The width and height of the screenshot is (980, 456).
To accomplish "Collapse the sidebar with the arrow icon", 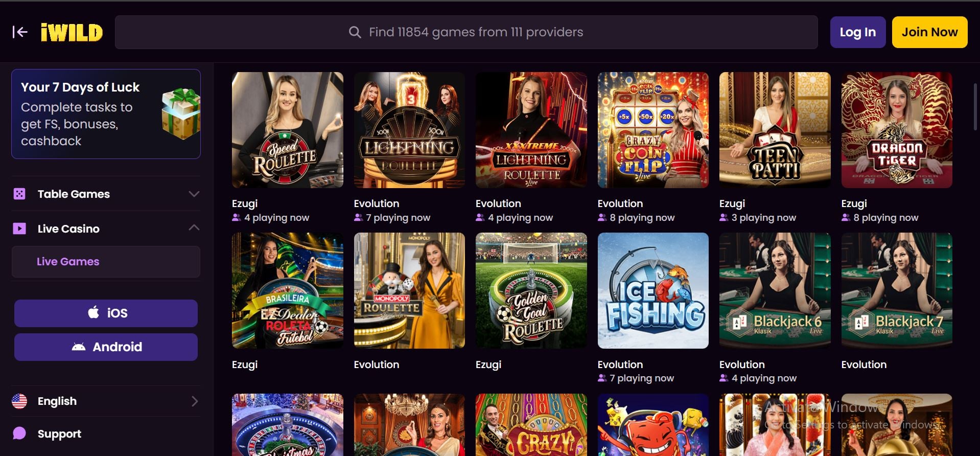I will click(x=20, y=32).
